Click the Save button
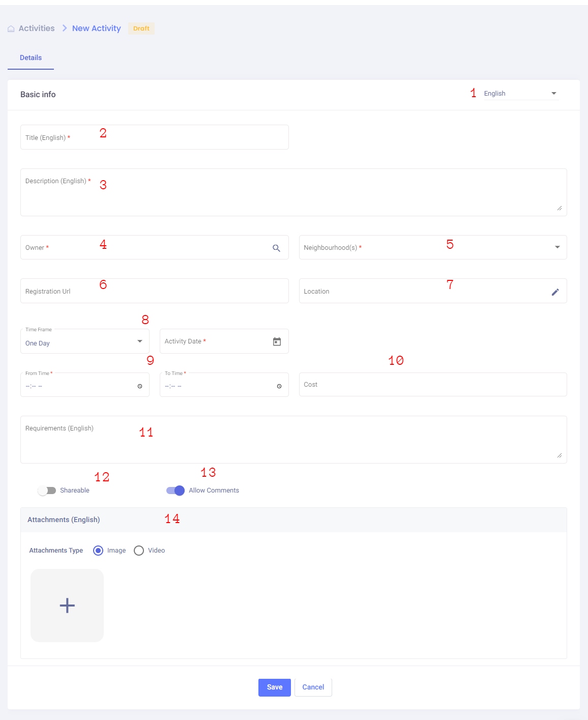 [274, 687]
